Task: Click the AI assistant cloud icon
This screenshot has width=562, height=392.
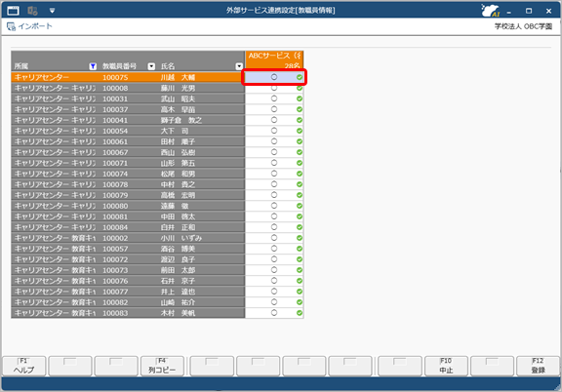Action: click(x=491, y=11)
